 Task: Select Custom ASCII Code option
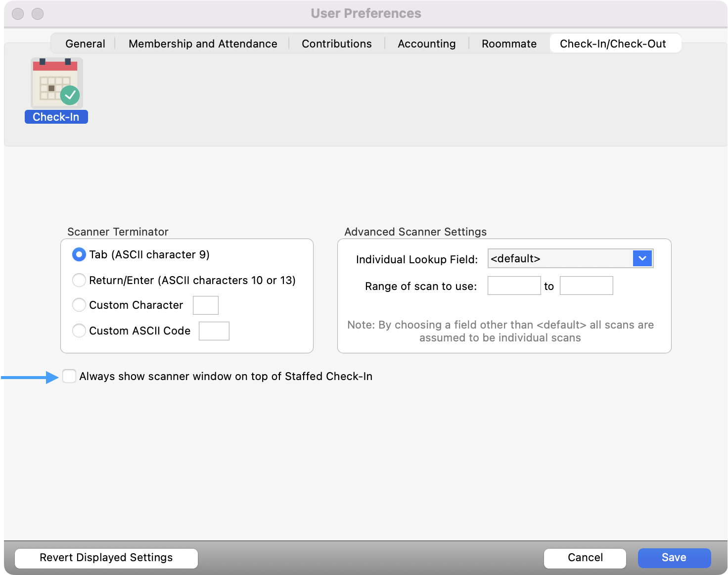pyautogui.click(x=79, y=331)
